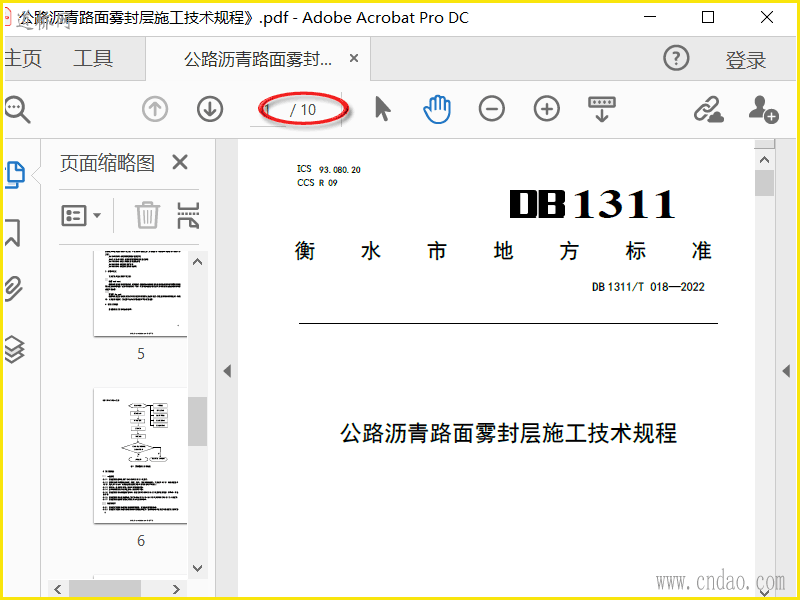Close the 公路沥青路面雾封 document tab
This screenshot has width=800, height=600.
(x=354, y=58)
